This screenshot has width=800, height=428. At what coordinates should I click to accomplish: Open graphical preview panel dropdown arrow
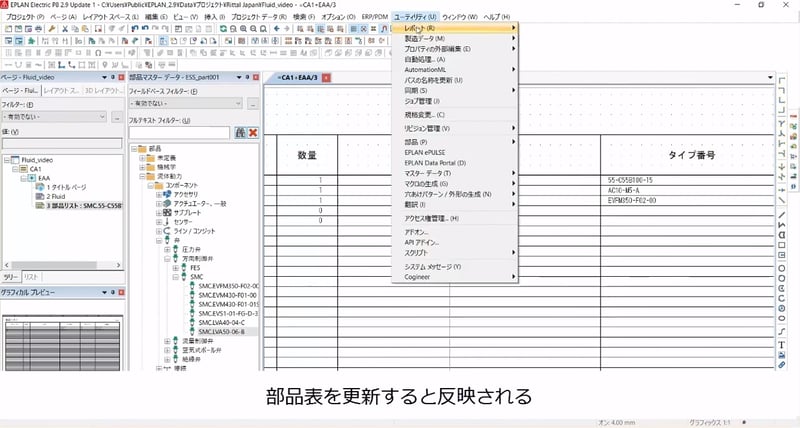(x=105, y=292)
